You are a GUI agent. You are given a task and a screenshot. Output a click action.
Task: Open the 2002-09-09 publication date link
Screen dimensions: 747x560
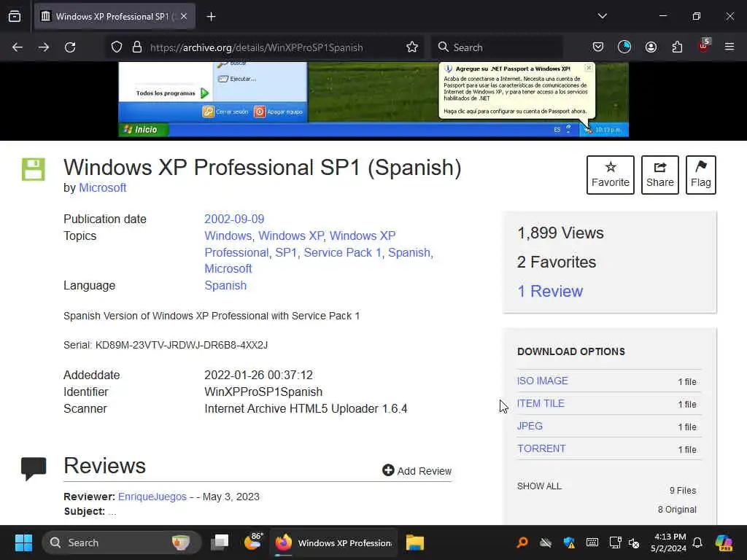[x=234, y=219]
